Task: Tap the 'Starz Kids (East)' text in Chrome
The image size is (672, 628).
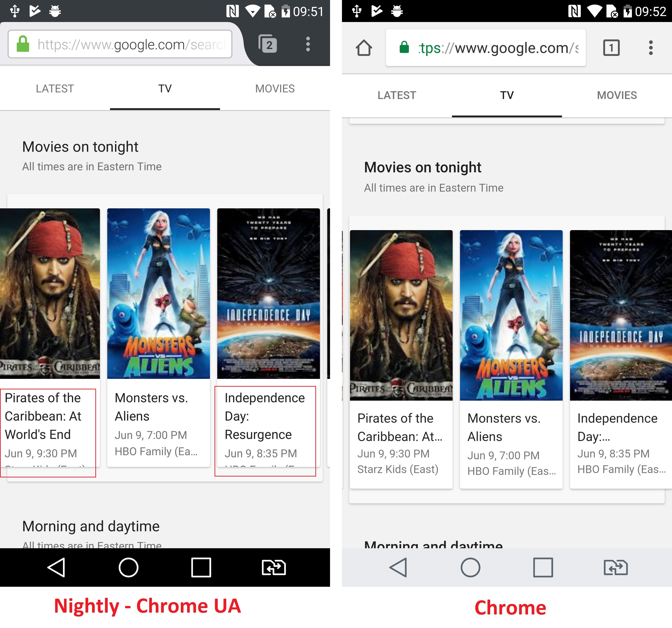Action: pyautogui.click(x=398, y=469)
